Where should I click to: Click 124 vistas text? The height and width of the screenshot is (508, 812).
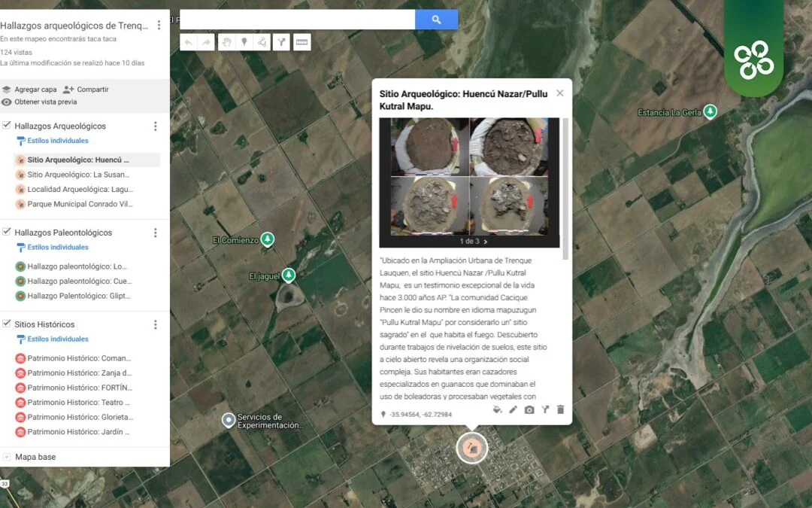coord(16,53)
